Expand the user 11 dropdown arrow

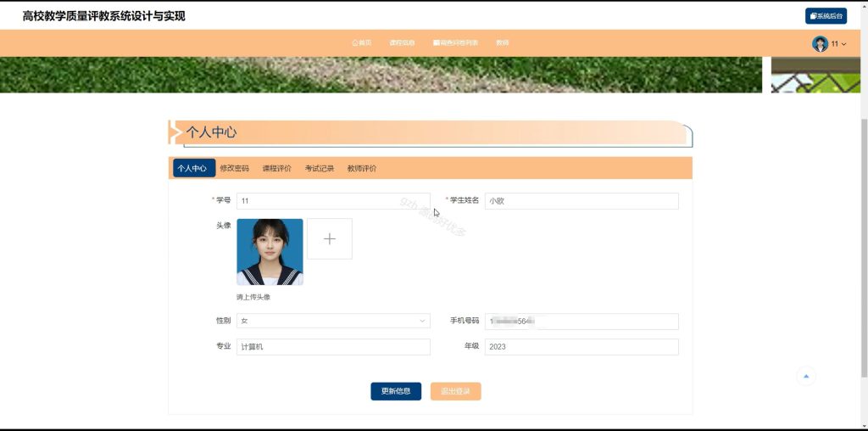(x=843, y=44)
